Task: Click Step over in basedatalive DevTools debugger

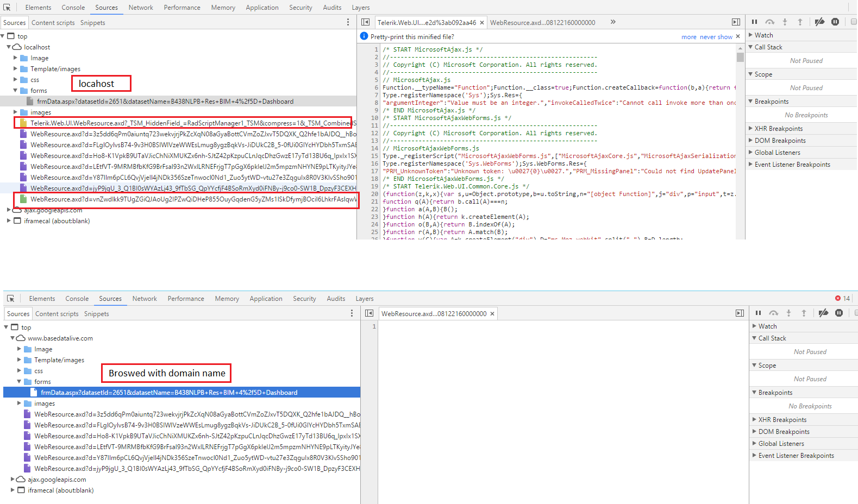Action: click(773, 313)
